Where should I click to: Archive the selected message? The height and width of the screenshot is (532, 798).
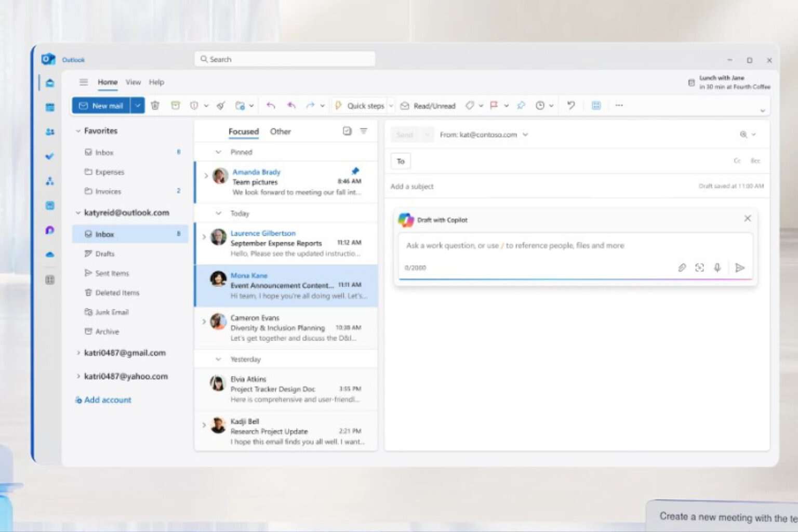tap(175, 105)
